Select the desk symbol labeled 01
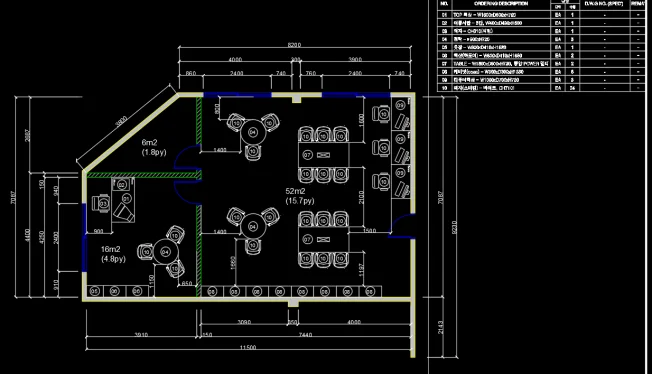652x374 pixels. pos(126,198)
